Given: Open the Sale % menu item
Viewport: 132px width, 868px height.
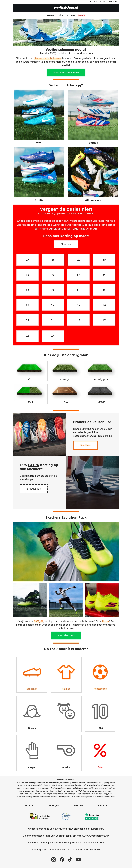Looking at the screenshot, I should [x=82, y=15].
